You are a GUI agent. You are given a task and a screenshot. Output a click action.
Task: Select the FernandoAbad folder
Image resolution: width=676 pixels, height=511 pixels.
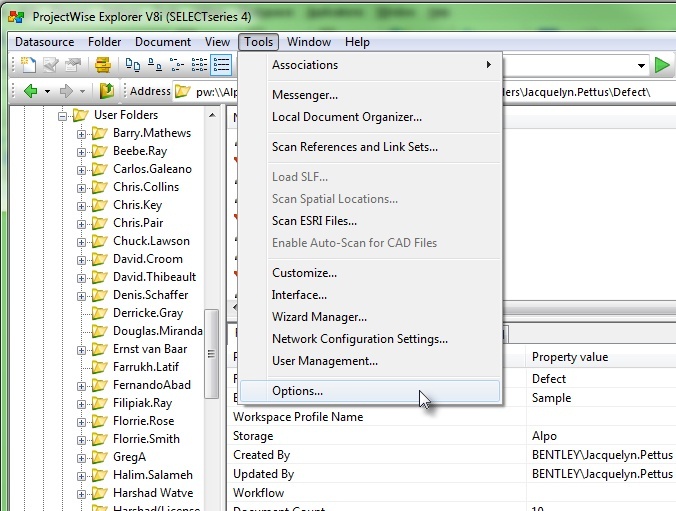click(151, 385)
